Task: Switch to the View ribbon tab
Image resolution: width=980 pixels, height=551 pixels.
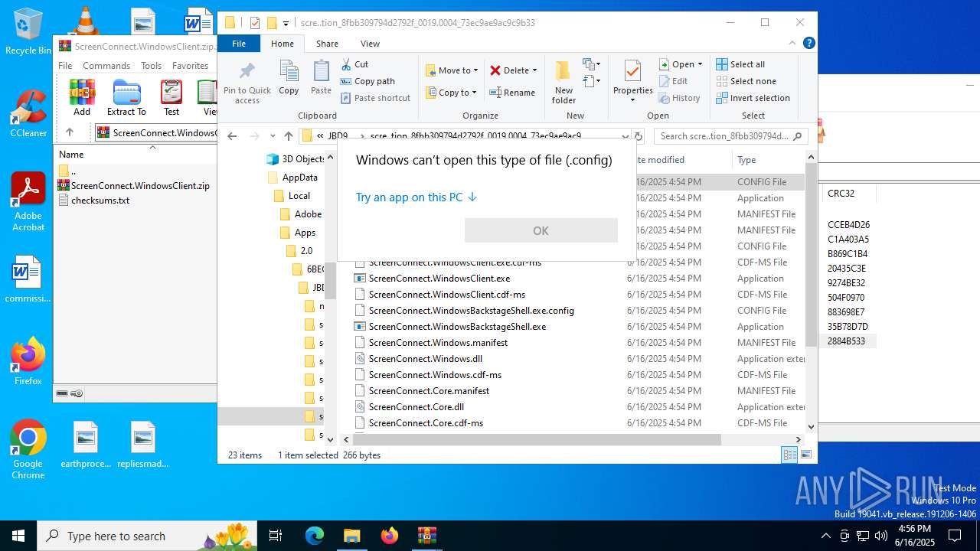Action: click(370, 44)
